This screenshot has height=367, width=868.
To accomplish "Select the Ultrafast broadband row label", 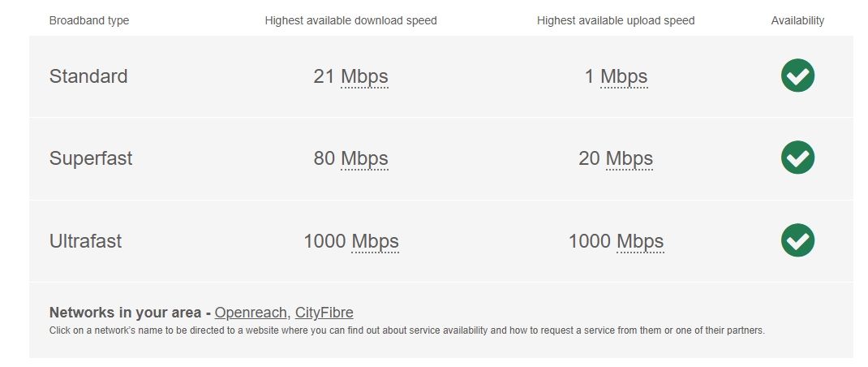I will point(85,242).
